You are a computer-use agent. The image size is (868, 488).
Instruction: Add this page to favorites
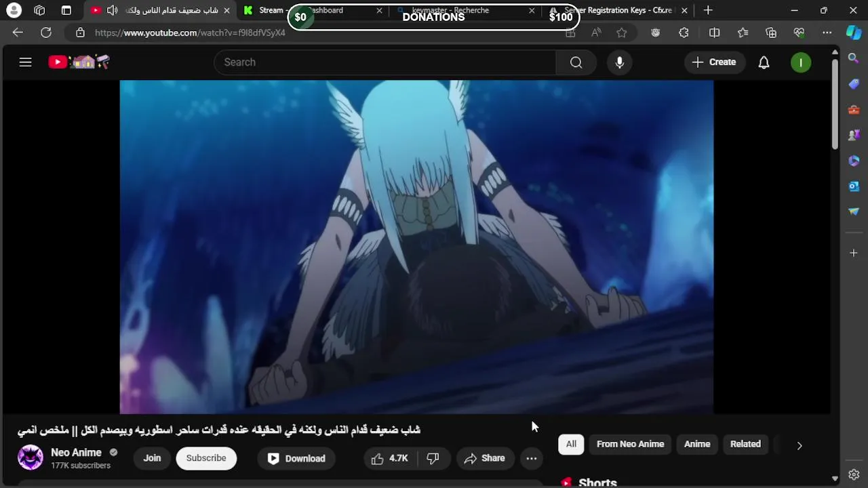coord(622,33)
